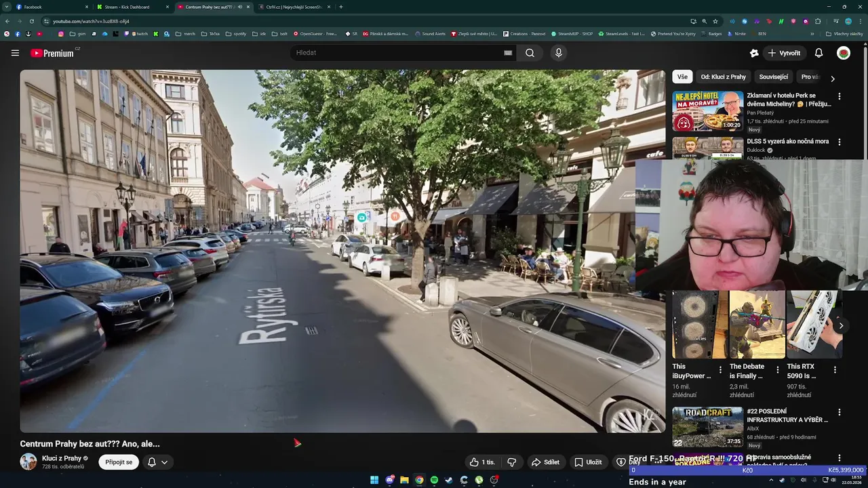Viewport: 868px width, 488px height.
Task: Like the video with thumbs up
Action: [482, 462]
